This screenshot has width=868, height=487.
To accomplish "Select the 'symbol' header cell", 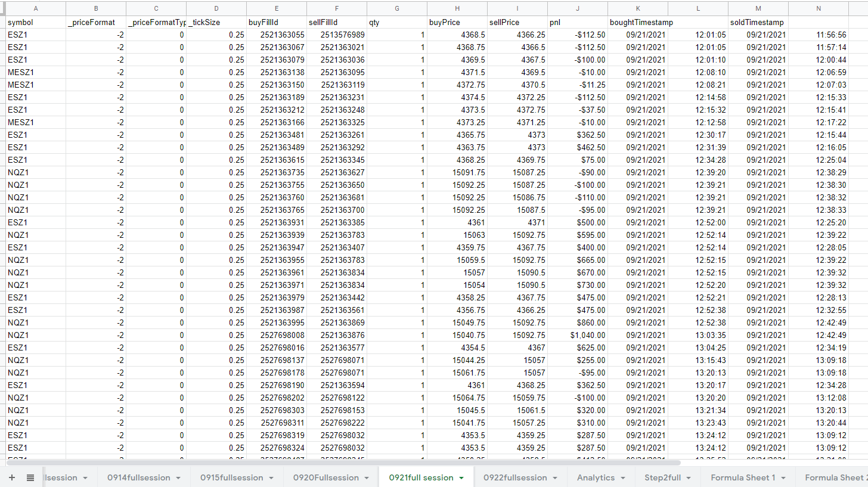I will tap(36, 22).
